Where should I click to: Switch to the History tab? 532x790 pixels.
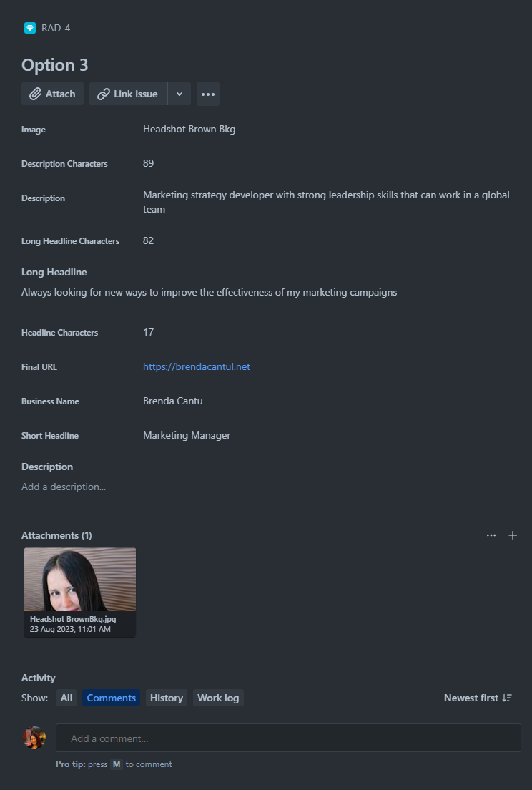pyautogui.click(x=167, y=698)
